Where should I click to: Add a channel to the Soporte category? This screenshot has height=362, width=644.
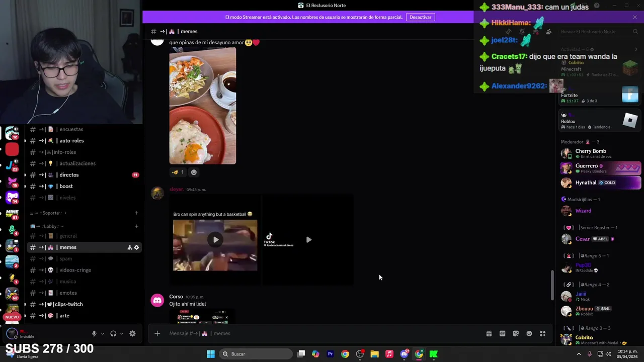click(x=136, y=213)
